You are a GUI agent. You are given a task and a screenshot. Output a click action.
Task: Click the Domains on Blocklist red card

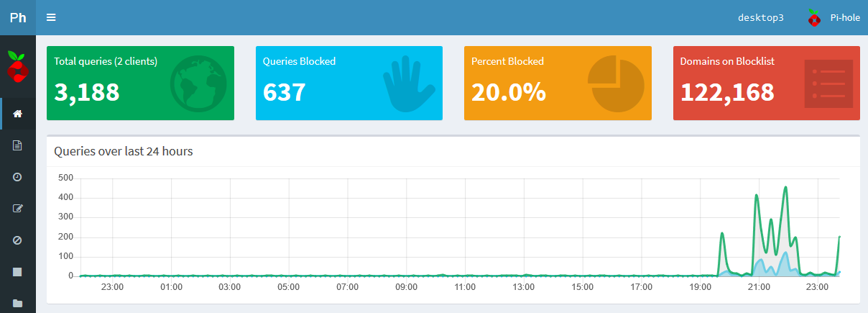coord(766,83)
